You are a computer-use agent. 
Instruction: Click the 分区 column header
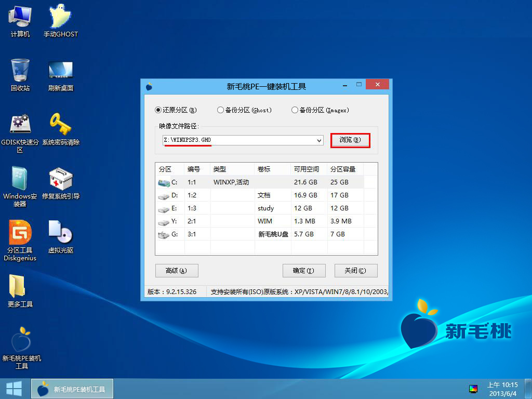click(170, 169)
